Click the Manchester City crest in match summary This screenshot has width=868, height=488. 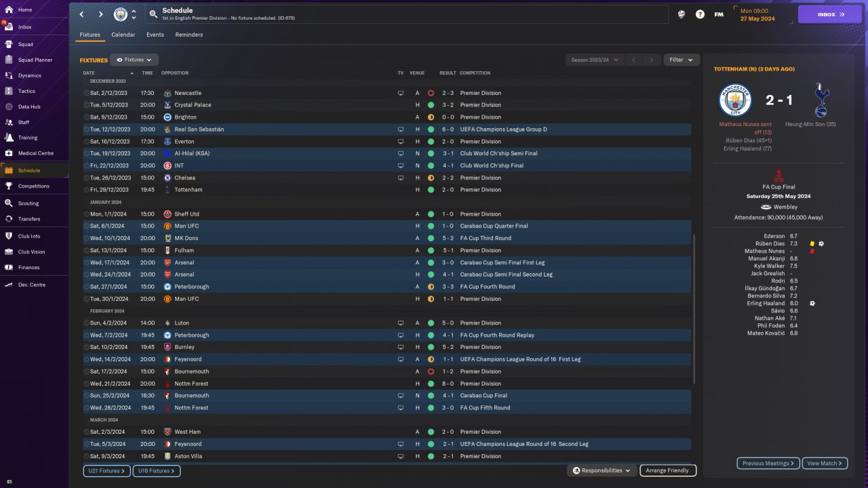pos(736,100)
